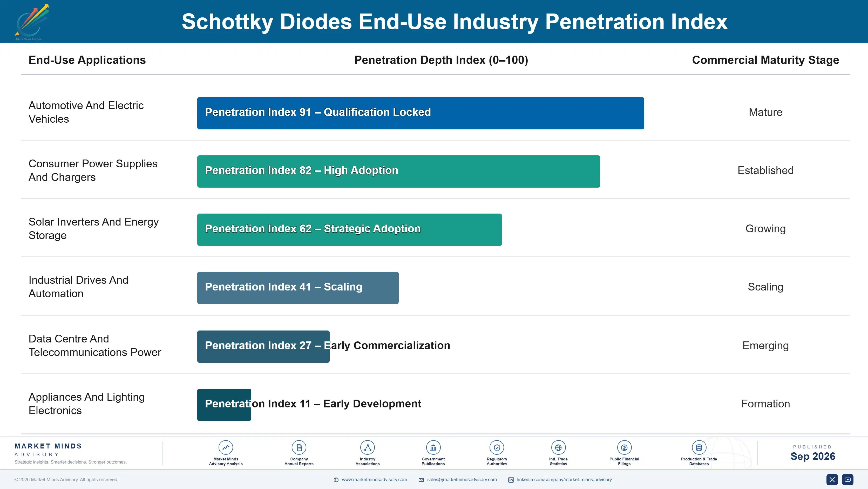Click the Market Minds Advisory arrow logo
Screen dimensions: 868x489
pyautogui.click(x=32, y=22)
